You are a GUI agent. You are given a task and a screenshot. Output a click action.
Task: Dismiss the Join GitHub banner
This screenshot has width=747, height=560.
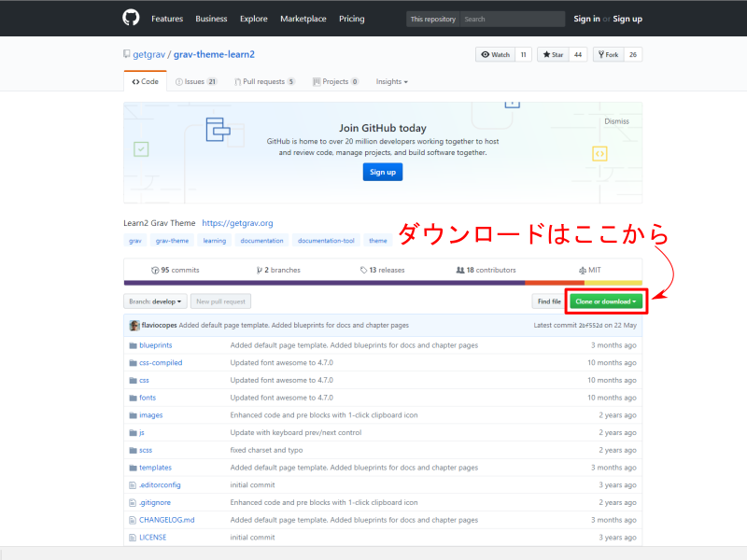pos(616,121)
